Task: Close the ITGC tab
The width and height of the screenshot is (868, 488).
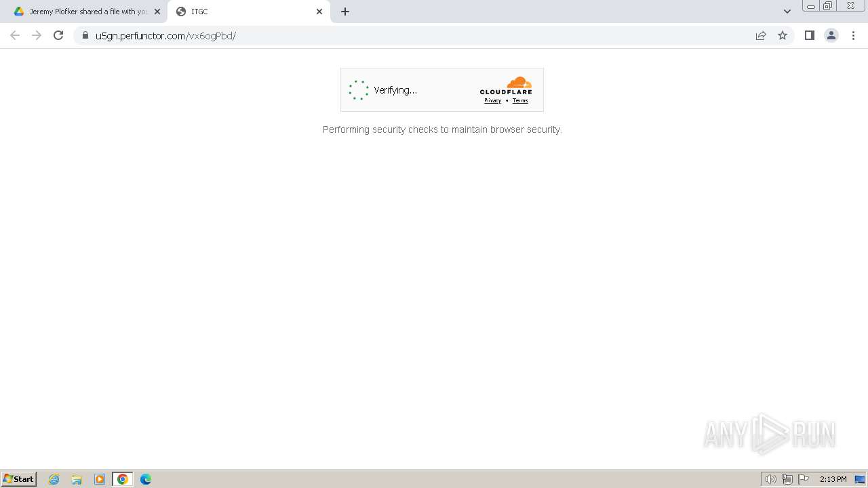Action: [319, 12]
